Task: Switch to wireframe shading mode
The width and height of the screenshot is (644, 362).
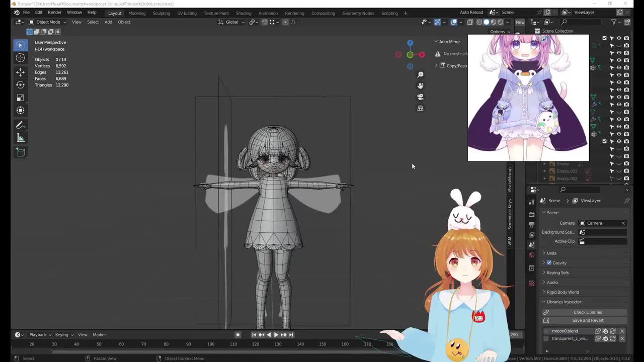Action: [479, 22]
